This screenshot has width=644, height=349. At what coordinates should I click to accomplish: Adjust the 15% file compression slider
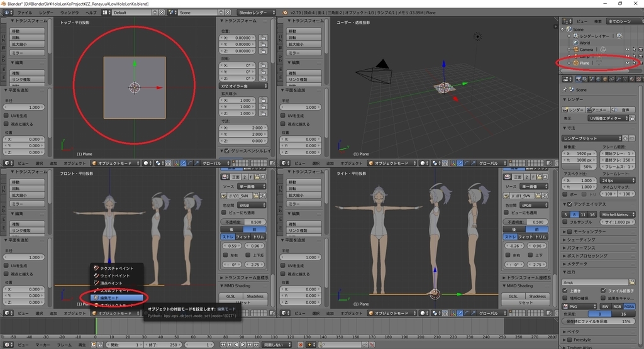[598, 321]
